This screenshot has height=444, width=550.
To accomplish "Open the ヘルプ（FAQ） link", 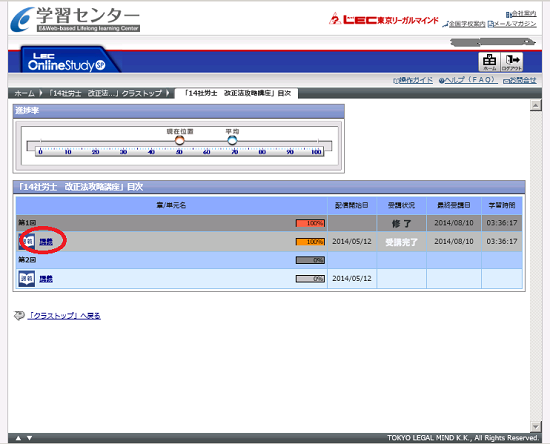I will click(x=468, y=80).
